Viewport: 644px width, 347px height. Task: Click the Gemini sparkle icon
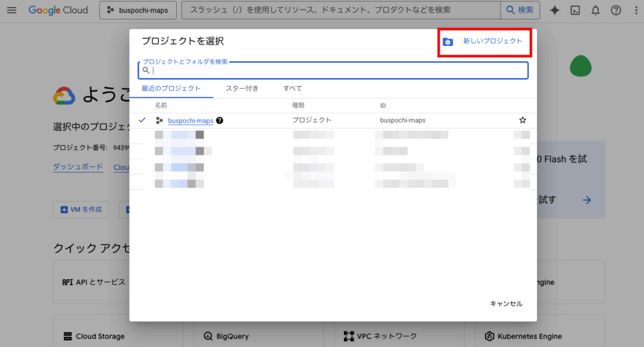pos(555,10)
